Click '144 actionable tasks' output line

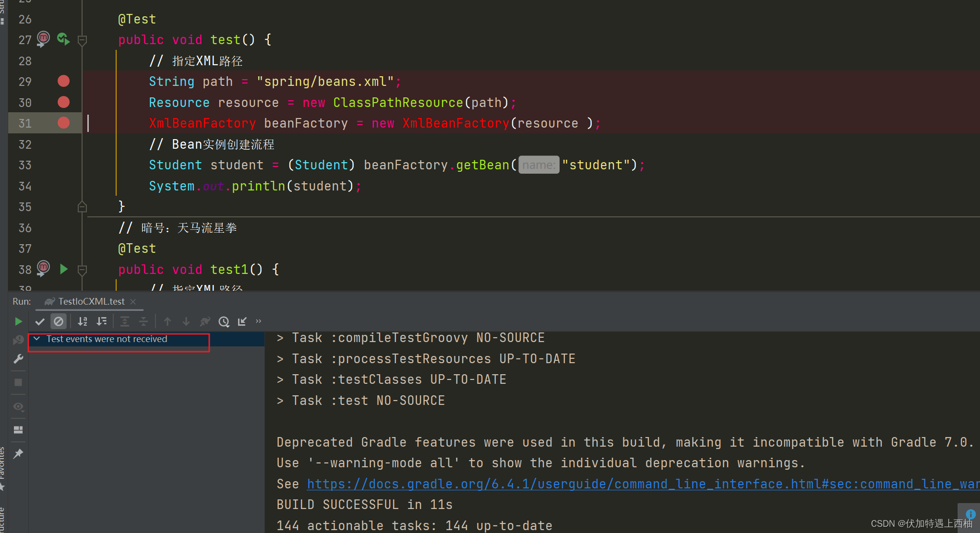pos(415,526)
